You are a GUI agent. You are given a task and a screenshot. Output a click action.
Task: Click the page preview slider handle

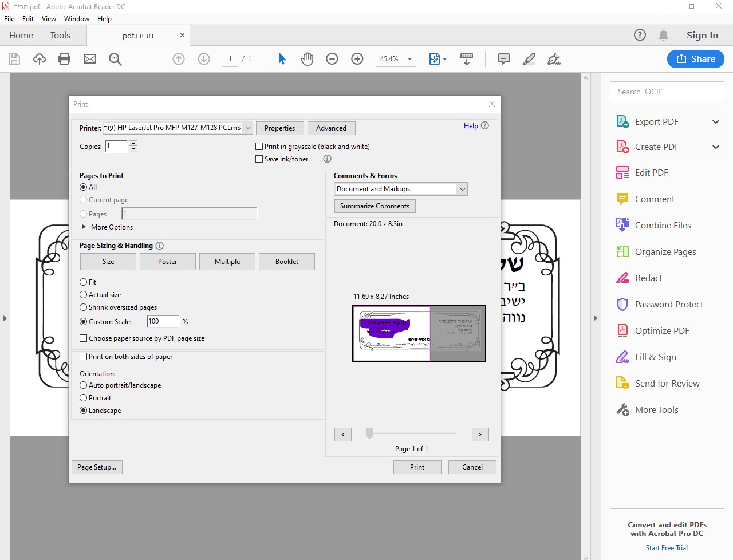[370, 433]
